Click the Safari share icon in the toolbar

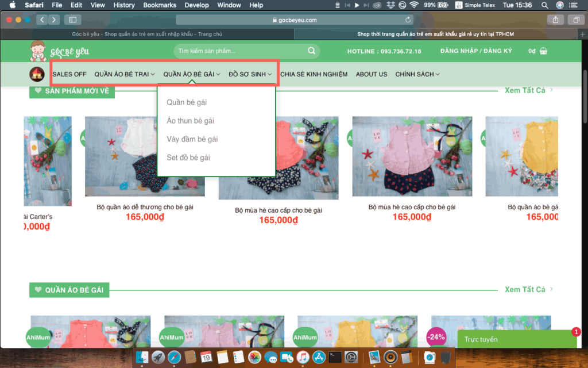click(x=555, y=19)
